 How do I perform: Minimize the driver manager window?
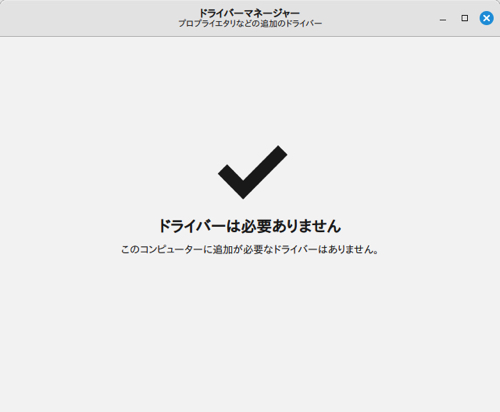click(x=443, y=20)
